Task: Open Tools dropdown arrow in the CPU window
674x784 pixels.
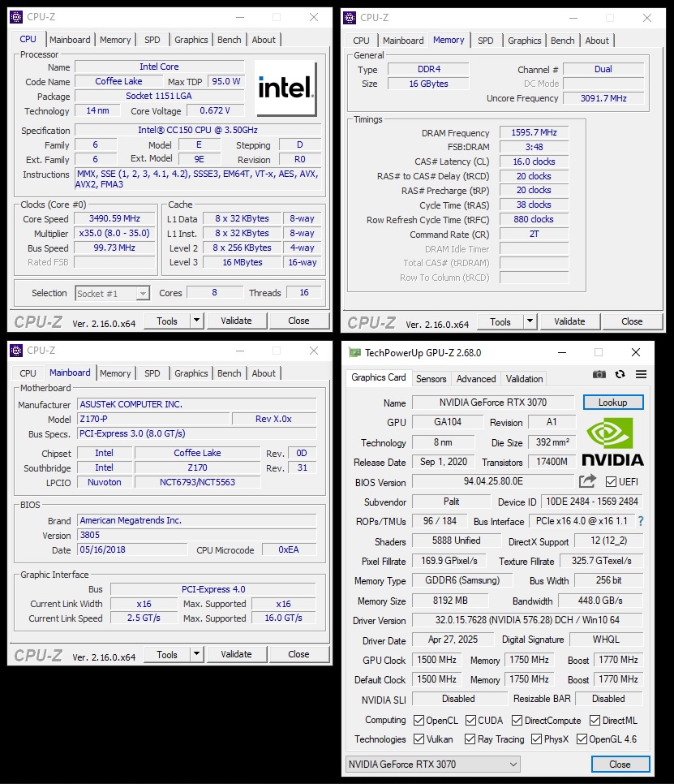Action: click(197, 321)
